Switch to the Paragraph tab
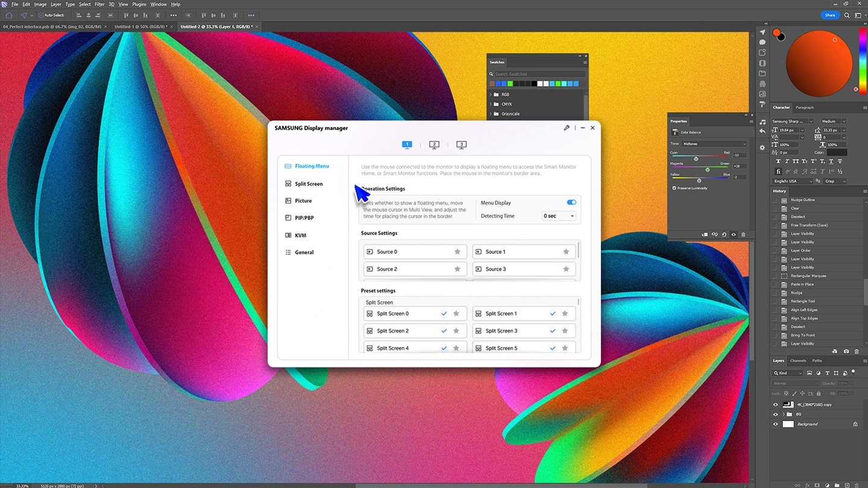Image resolution: width=868 pixels, height=488 pixels. point(804,107)
